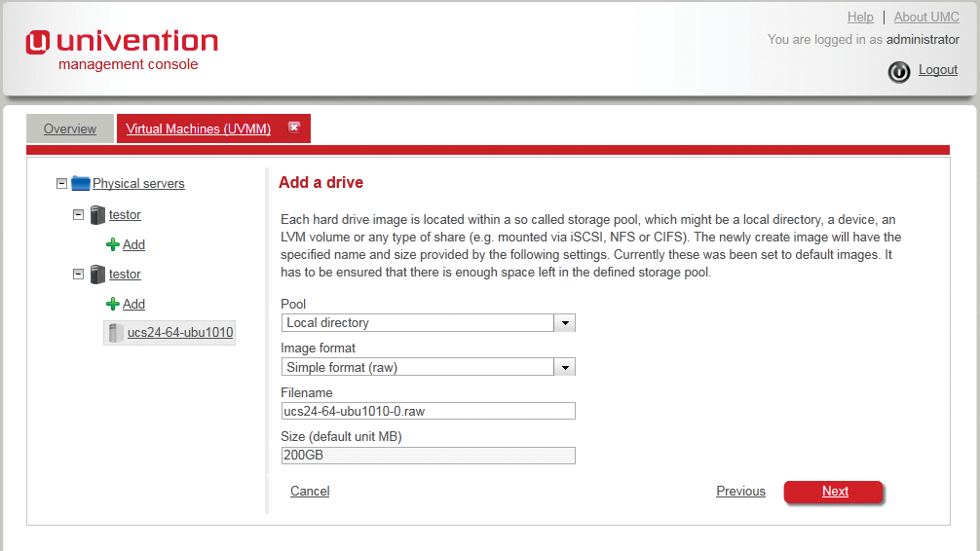Click the 'Size (default unit MB)' label

(341, 437)
